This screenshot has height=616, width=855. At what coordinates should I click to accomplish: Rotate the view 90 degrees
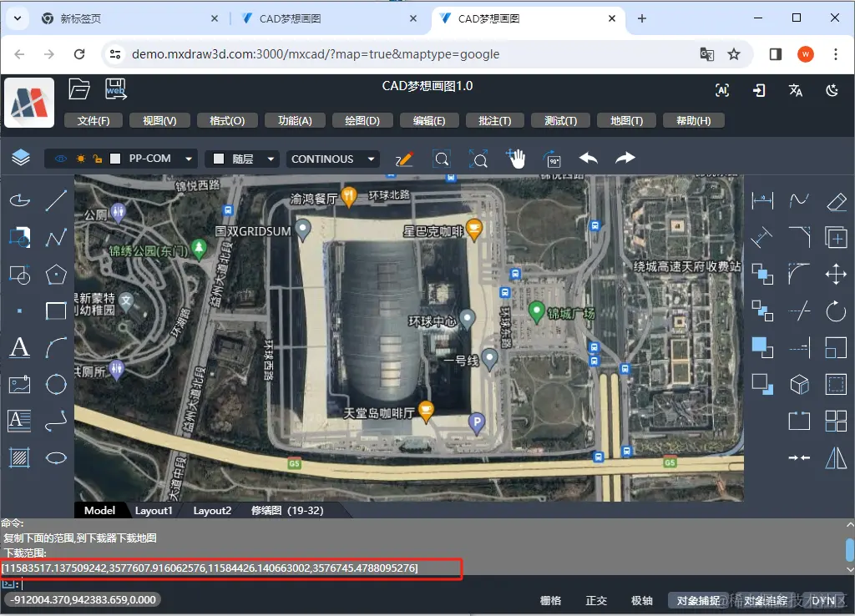[553, 159]
